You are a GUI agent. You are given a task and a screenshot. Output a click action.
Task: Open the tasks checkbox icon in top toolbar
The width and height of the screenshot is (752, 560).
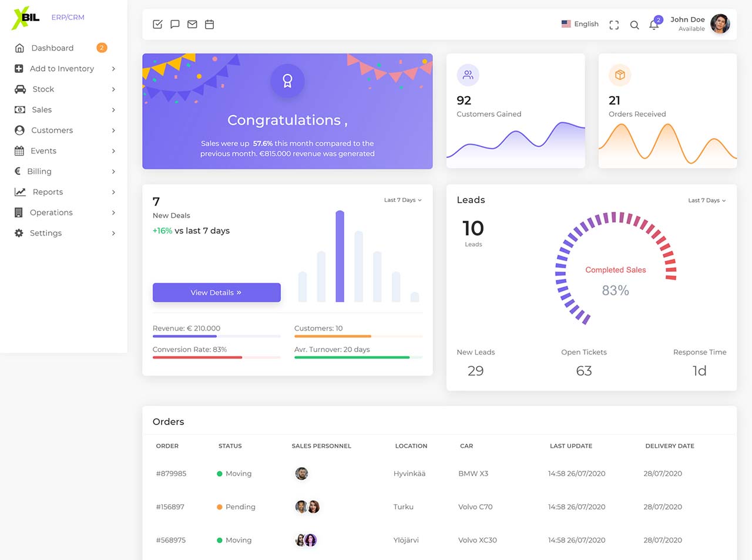[x=157, y=24]
